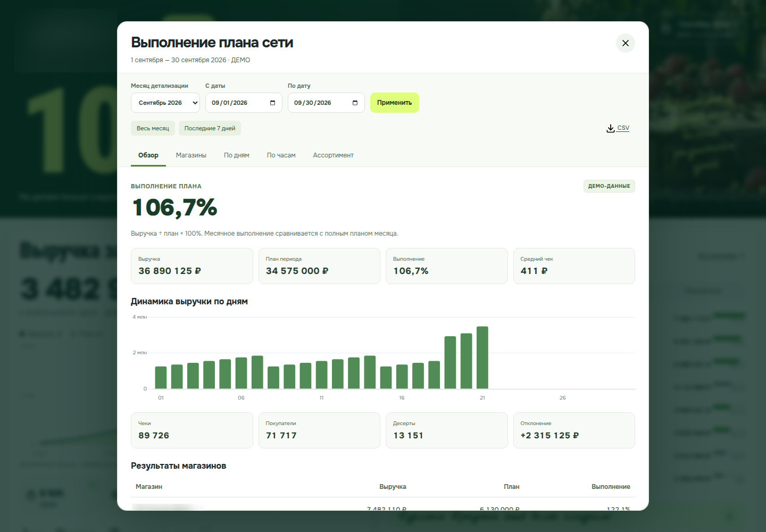Click the 4 млн axis label
Viewport: 766px width, 532px height.
click(x=140, y=317)
